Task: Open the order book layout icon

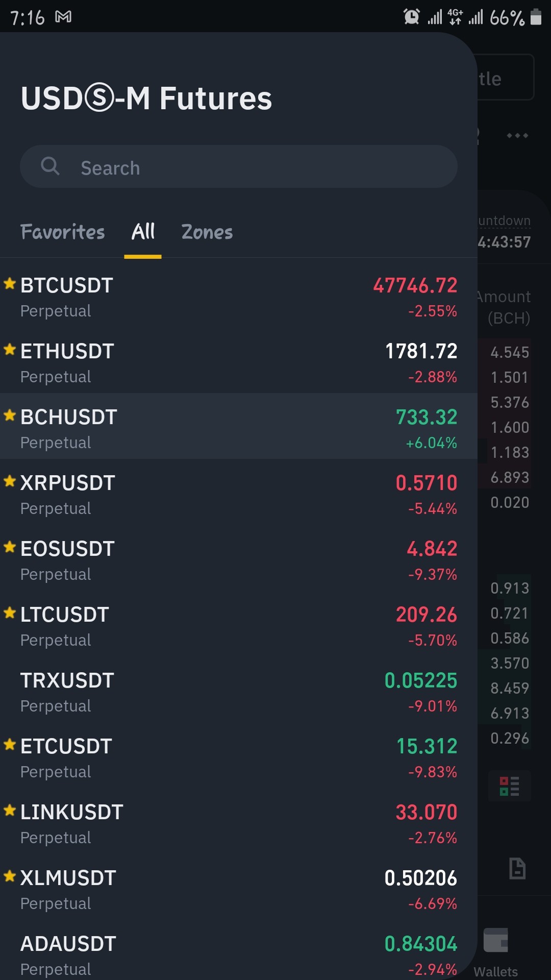Action: tap(510, 786)
